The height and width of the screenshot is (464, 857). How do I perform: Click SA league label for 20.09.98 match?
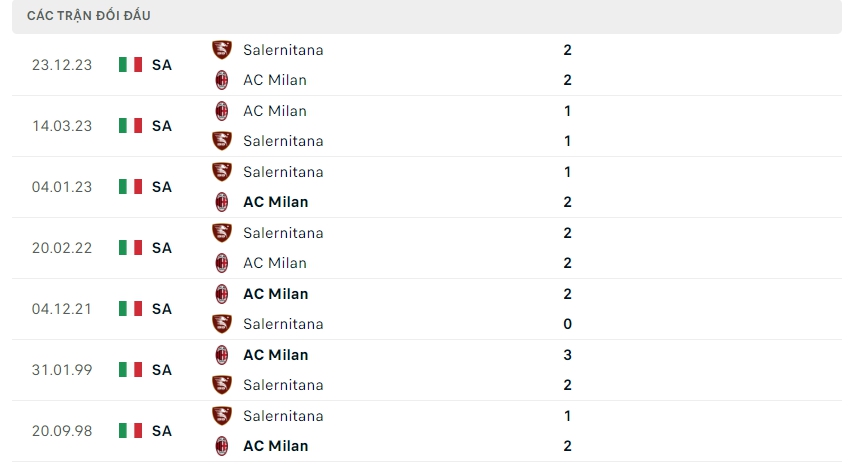pyautogui.click(x=162, y=431)
